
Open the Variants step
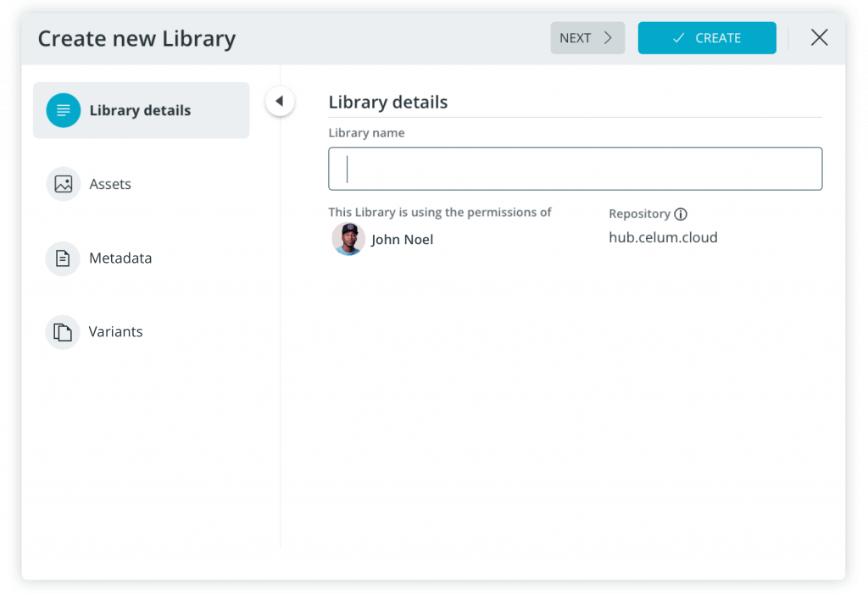pyautogui.click(x=94, y=331)
